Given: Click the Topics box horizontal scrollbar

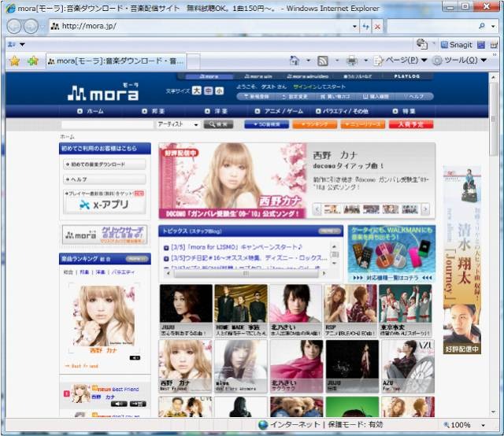Looking at the screenshot, I should point(246,273).
